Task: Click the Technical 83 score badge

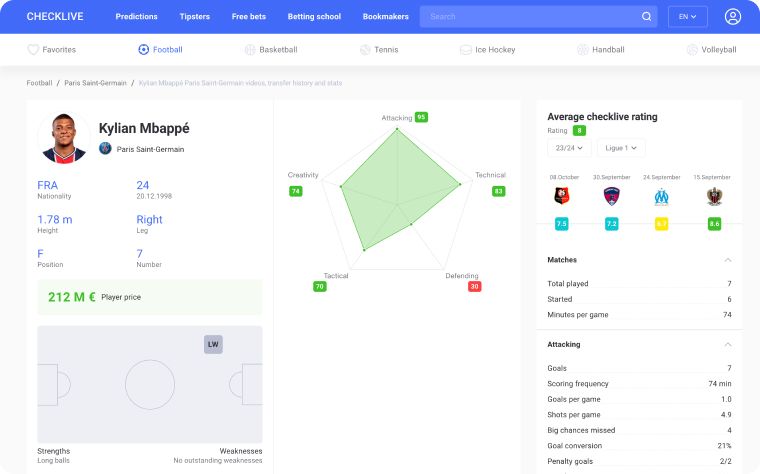Action: [498, 191]
